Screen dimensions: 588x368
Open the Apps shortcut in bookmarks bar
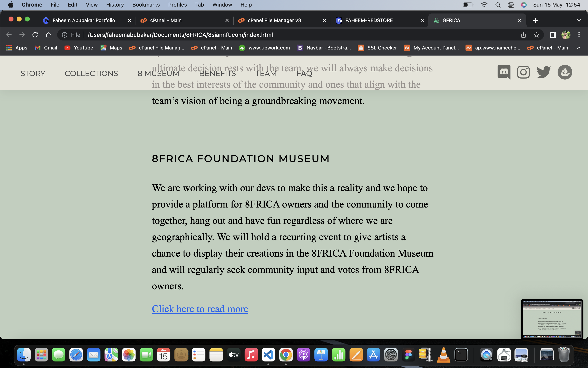(x=17, y=48)
